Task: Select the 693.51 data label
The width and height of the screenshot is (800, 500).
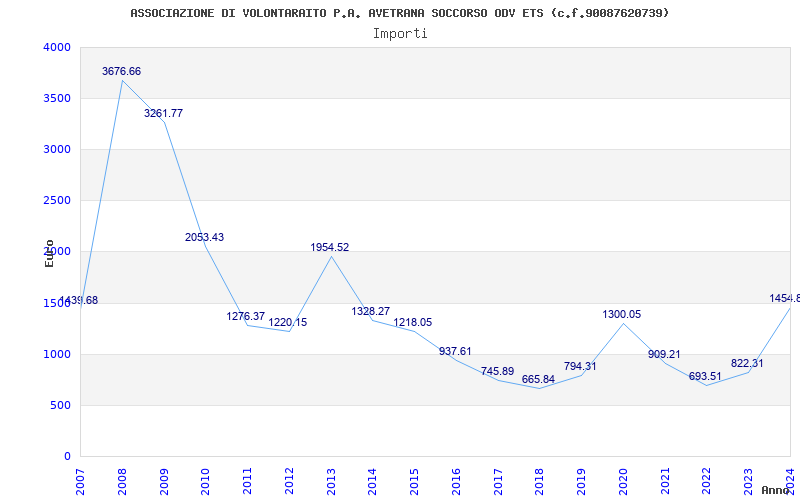Action: pyautogui.click(x=705, y=377)
